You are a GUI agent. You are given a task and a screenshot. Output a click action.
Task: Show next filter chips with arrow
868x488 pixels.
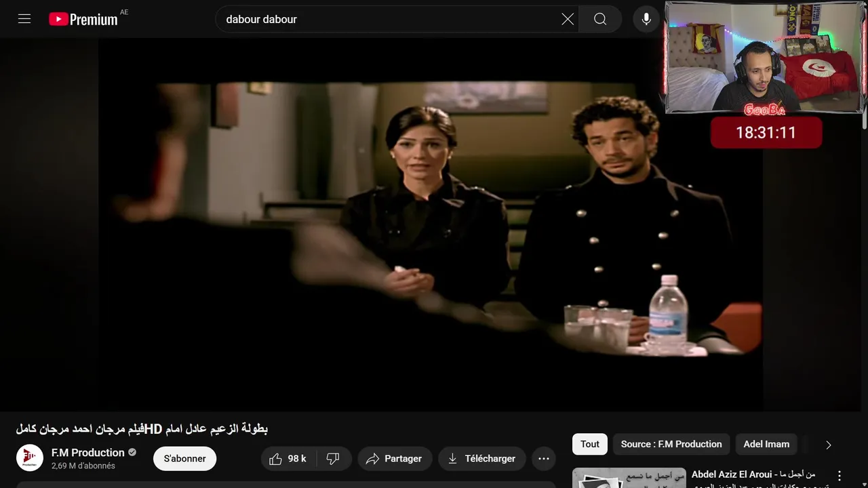point(828,445)
